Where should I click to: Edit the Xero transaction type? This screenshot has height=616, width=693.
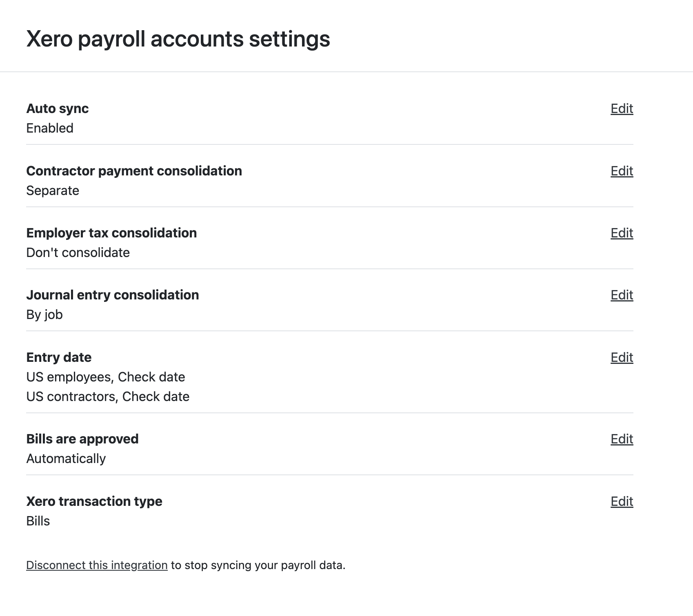(622, 501)
